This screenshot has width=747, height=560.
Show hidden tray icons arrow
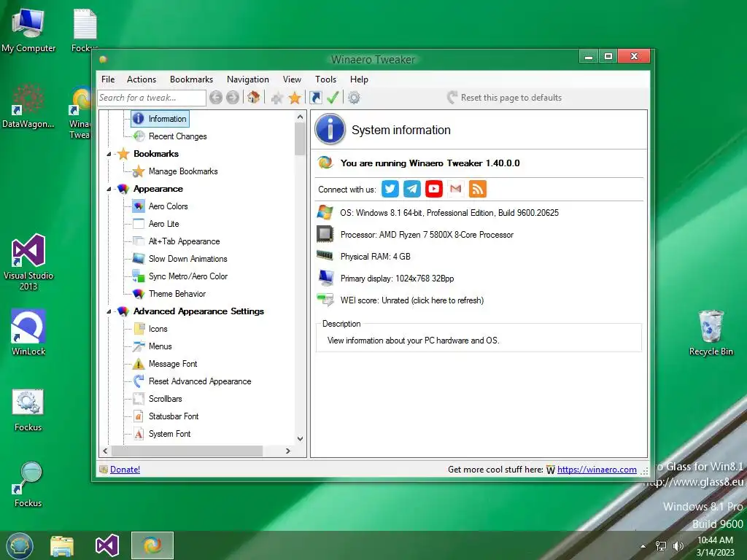click(643, 546)
